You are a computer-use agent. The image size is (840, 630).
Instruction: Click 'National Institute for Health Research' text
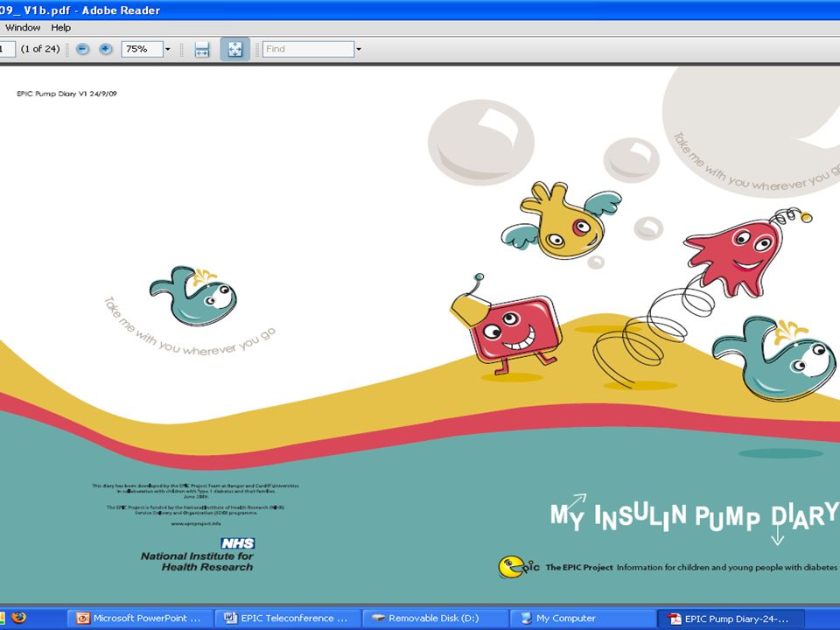(x=197, y=562)
